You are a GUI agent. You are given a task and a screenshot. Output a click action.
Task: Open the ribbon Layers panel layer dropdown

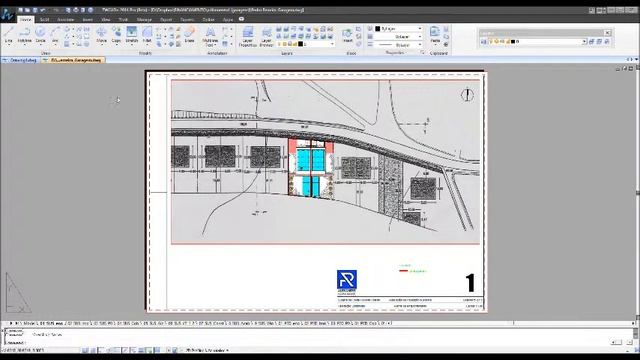pyautogui.click(x=332, y=44)
